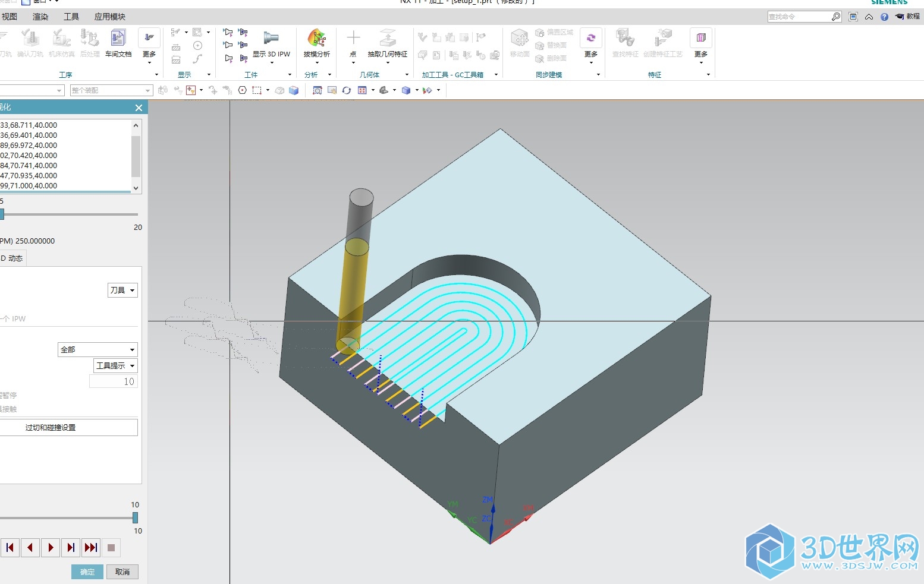The image size is (924, 584).
Task: Click the fit view icon
Action: point(318,90)
